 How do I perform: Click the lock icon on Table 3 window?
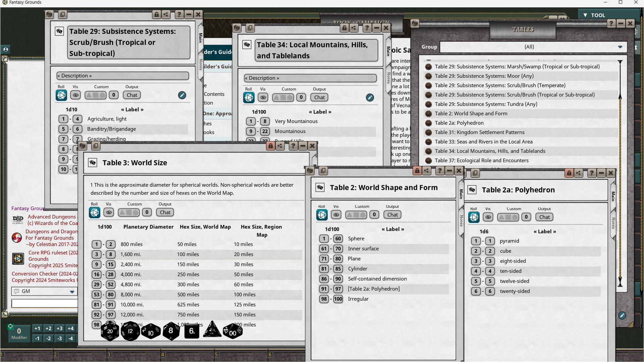[x=270, y=146]
